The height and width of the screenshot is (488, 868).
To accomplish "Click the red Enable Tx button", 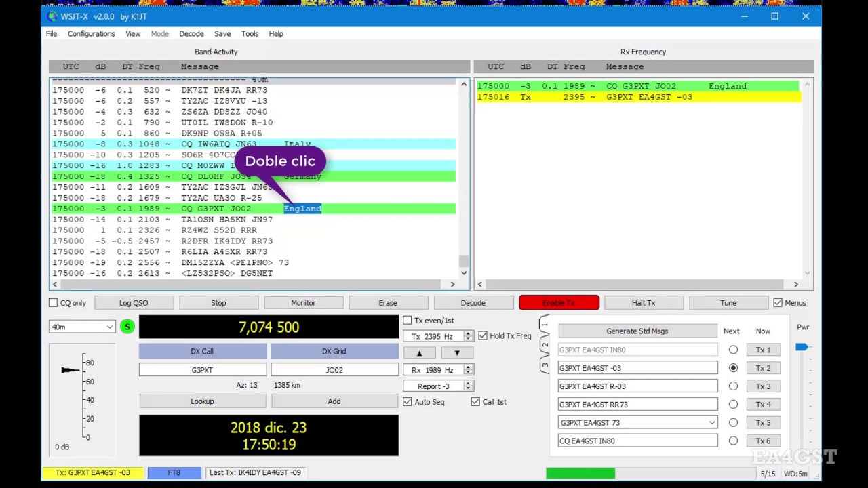I will point(559,303).
